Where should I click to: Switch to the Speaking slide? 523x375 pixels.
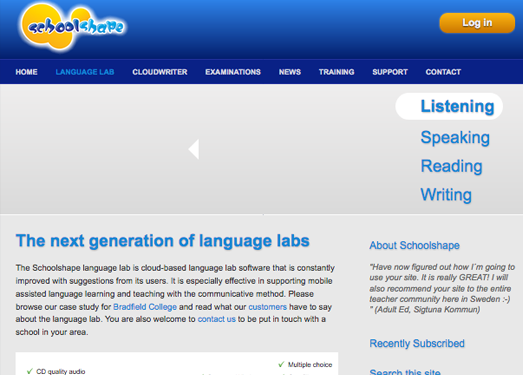[x=455, y=137]
